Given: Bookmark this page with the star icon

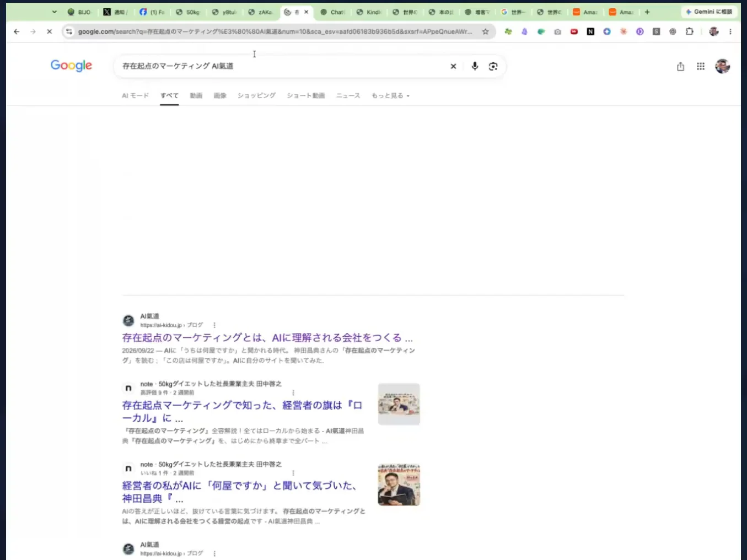Looking at the screenshot, I should point(485,32).
